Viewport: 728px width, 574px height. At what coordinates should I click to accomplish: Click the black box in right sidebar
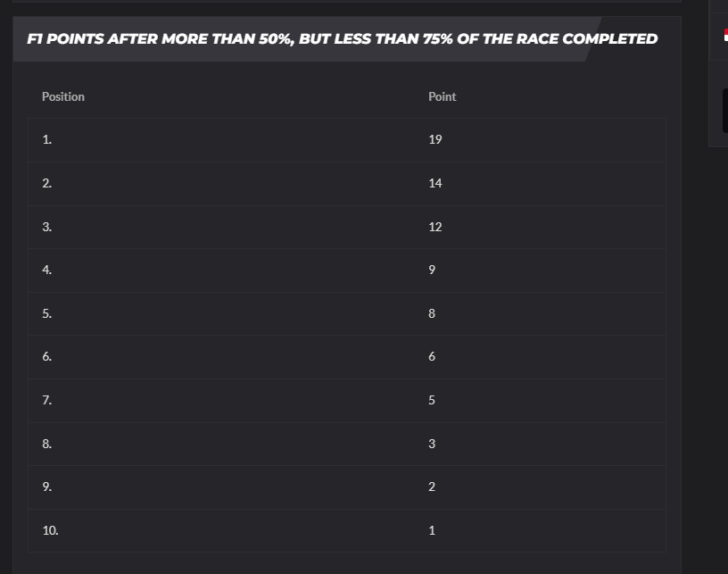[725, 111]
